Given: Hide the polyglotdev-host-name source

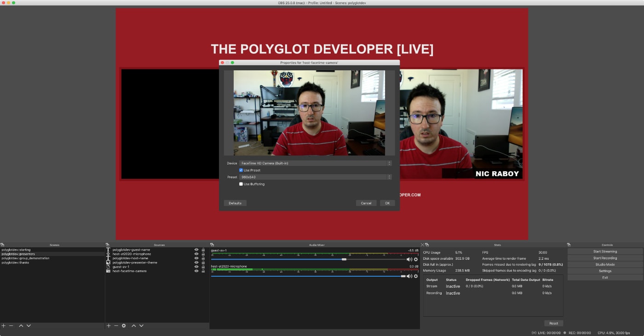Looking at the screenshot, I should 196,258.
